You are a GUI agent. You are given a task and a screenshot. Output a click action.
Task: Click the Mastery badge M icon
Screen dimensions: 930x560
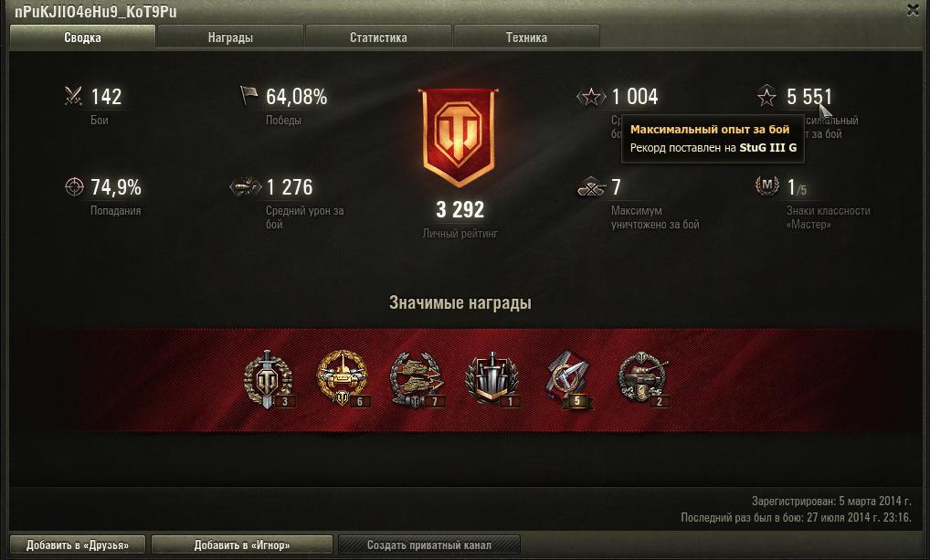pos(766,185)
